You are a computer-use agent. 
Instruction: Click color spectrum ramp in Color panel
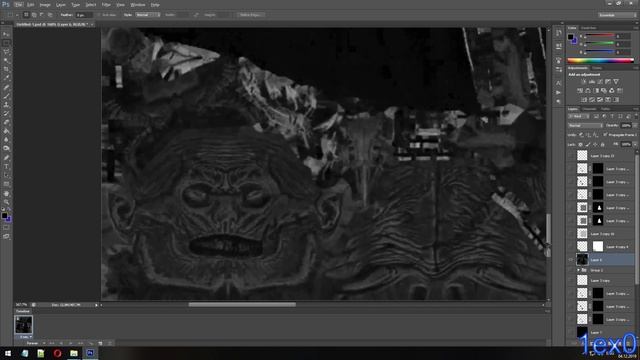(x=600, y=60)
